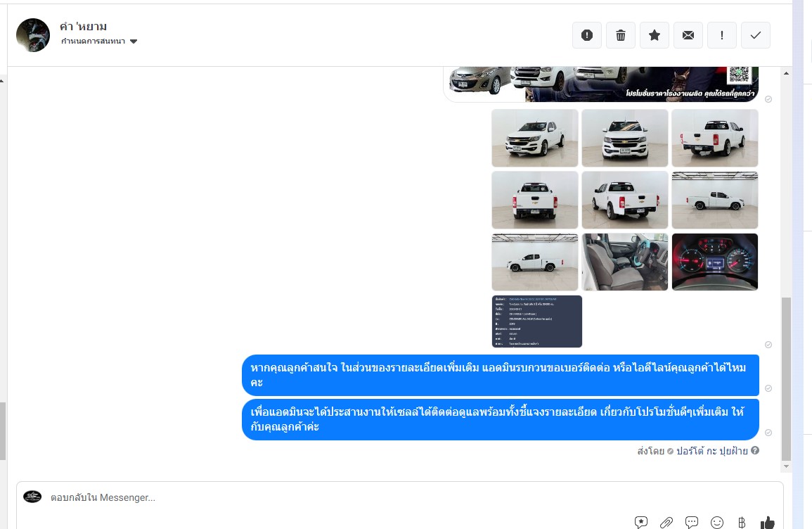Click page avatar beside reply field
The width and height of the screenshot is (812, 529).
tap(32, 497)
